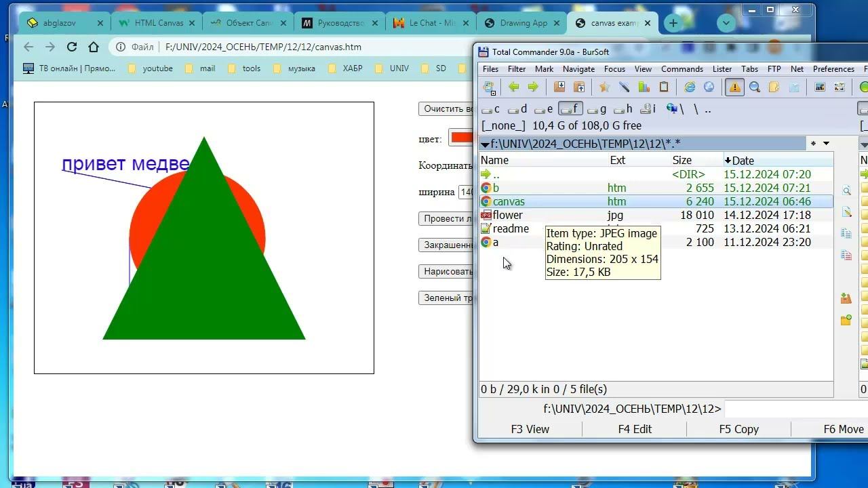Screen dimensions: 868x488
Task: Launch the Internet Explorer toolbar icon
Action: [x=690, y=87]
